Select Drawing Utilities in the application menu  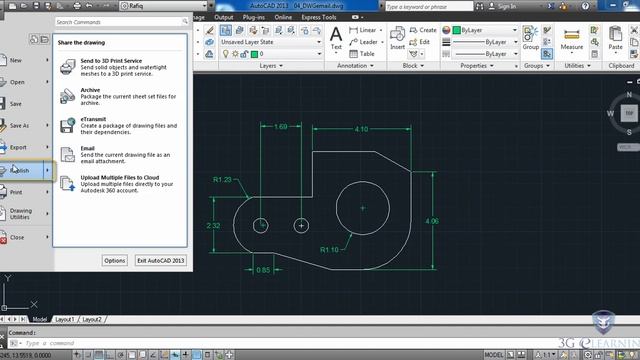coord(25,214)
